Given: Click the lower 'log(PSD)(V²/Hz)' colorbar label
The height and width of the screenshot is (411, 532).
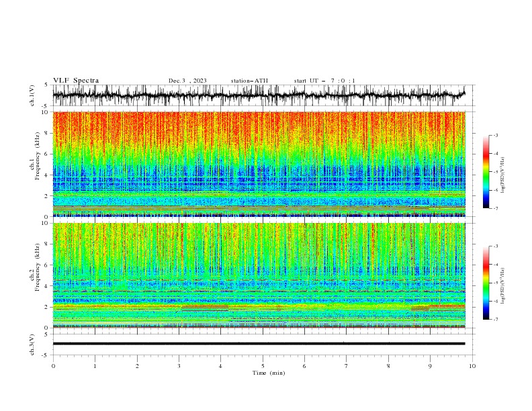Looking at the screenshot, I should (x=502, y=286).
